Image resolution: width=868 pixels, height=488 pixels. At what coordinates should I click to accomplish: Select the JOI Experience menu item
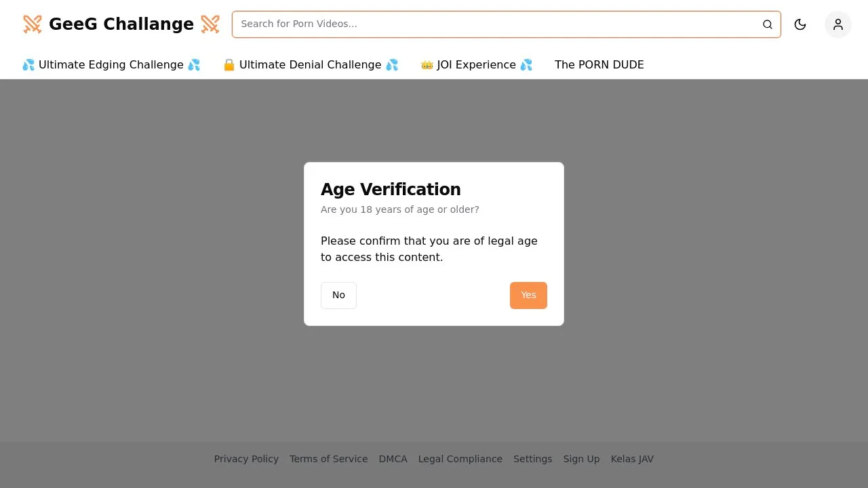tap(477, 65)
